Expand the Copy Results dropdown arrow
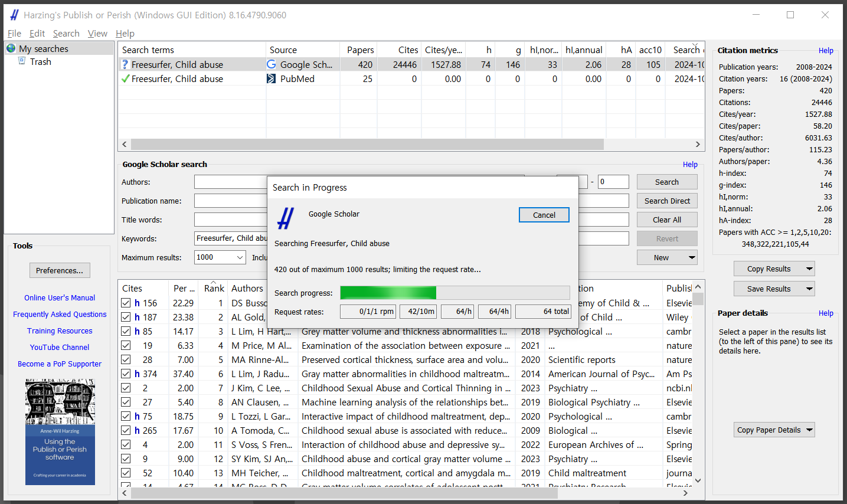This screenshot has height=504, width=847. 809,269
